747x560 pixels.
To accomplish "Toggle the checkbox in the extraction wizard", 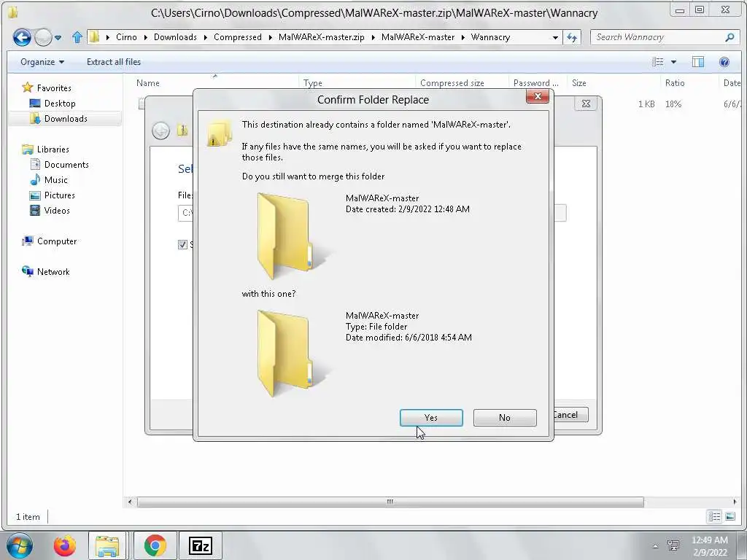I will pyautogui.click(x=182, y=245).
